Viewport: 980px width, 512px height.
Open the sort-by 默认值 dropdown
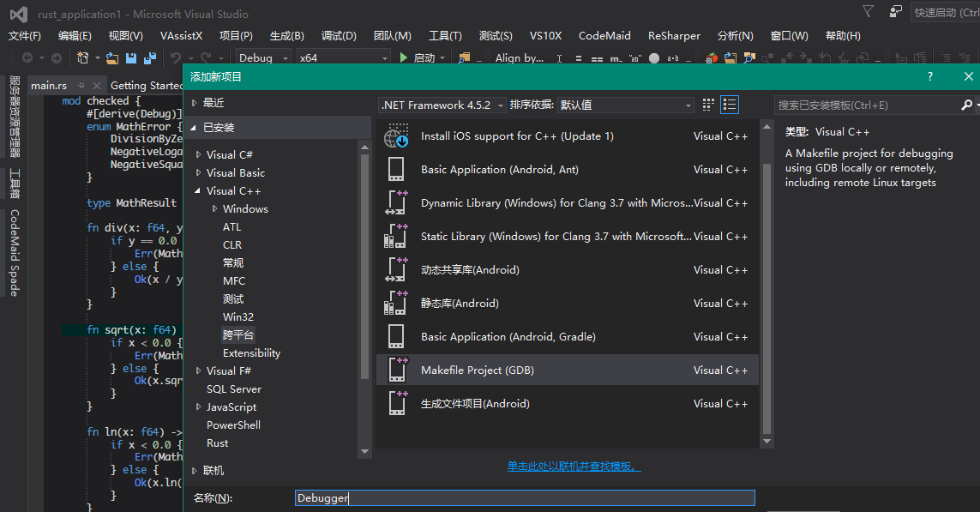[x=626, y=105]
